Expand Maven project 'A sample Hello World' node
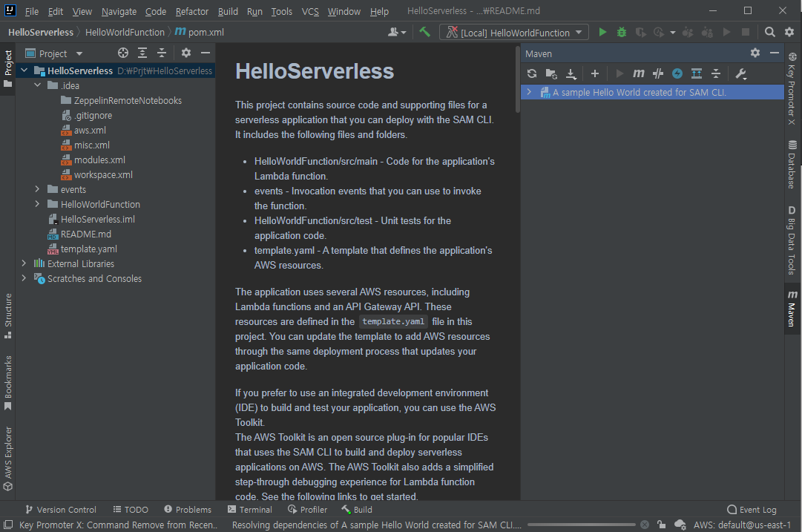This screenshot has height=532, width=802. (x=530, y=92)
